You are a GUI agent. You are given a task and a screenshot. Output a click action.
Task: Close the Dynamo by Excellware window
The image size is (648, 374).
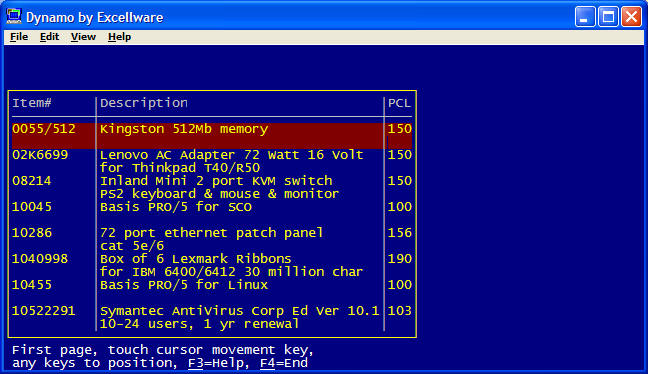click(631, 17)
